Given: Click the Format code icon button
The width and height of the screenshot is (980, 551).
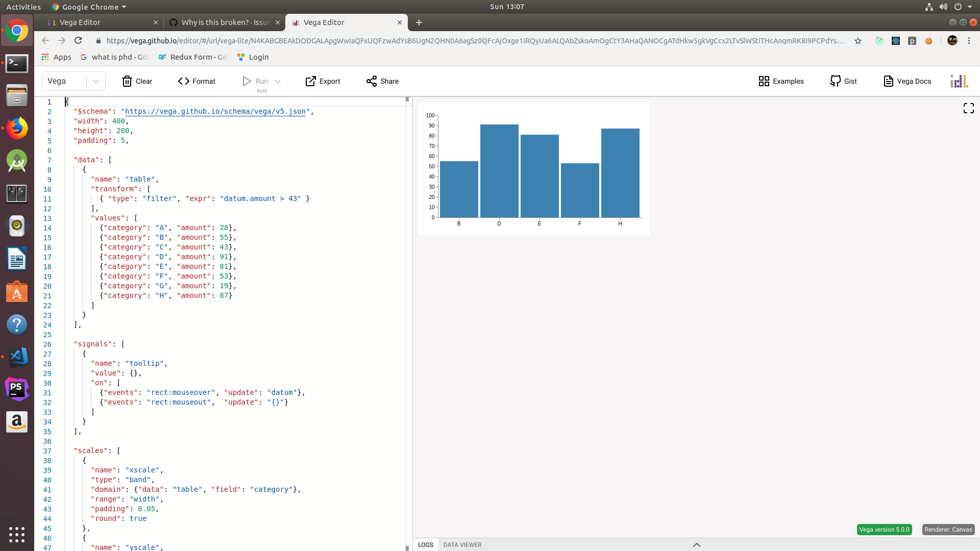Looking at the screenshot, I should (x=197, y=81).
